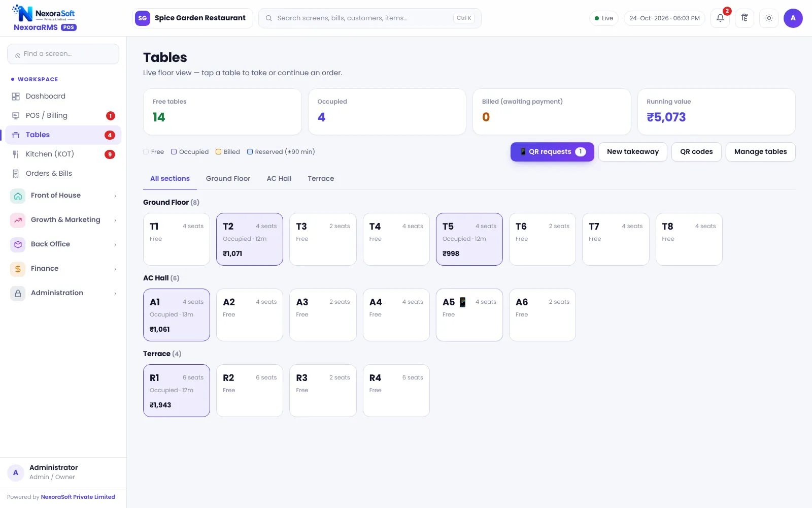Toggle the light/dark theme sun icon

[x=769, y=18]
